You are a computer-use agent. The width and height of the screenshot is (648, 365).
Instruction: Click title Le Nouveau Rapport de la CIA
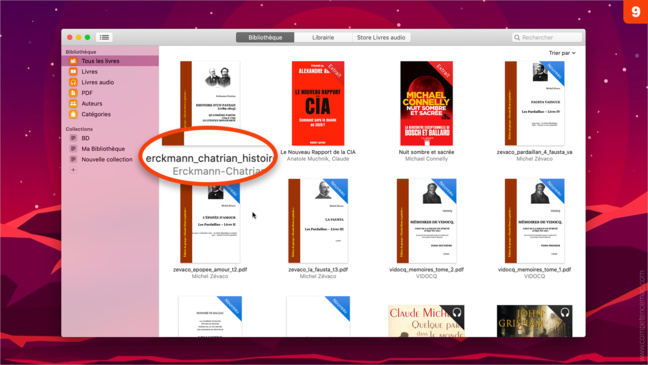coord(318,152)
